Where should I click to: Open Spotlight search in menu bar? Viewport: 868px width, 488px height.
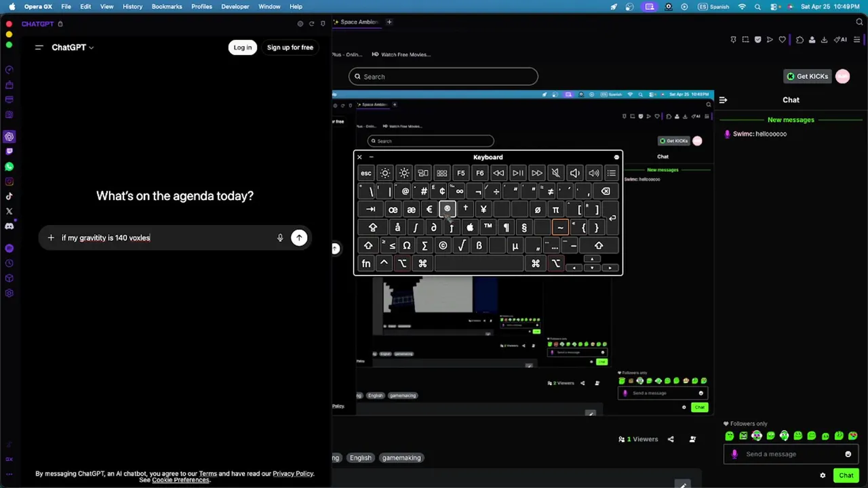(757, 7)
